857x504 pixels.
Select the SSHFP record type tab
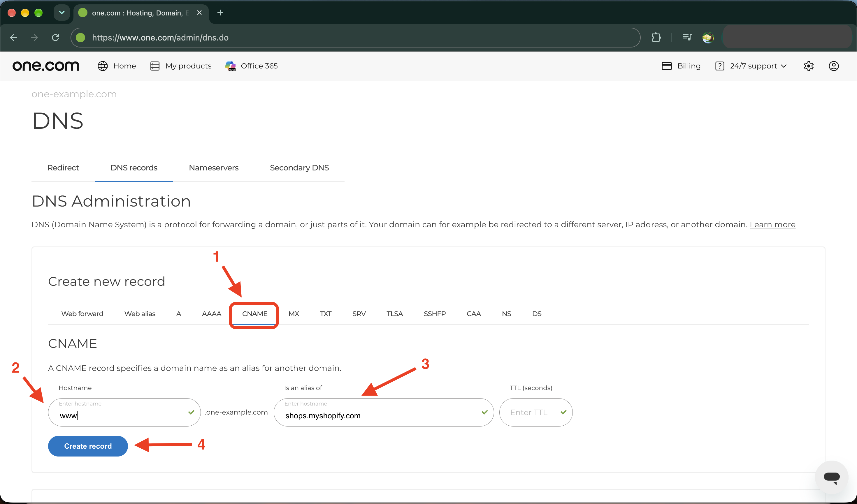point(435,314)
